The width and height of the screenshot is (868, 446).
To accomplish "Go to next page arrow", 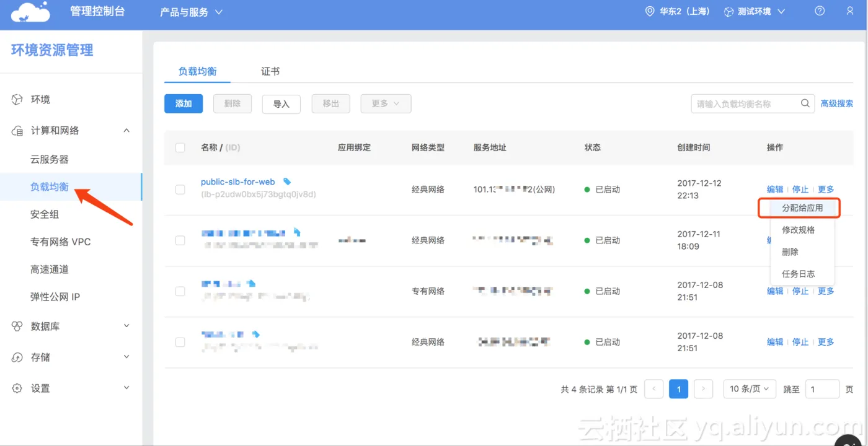I will pyautogui.click(x=703, y=389).
